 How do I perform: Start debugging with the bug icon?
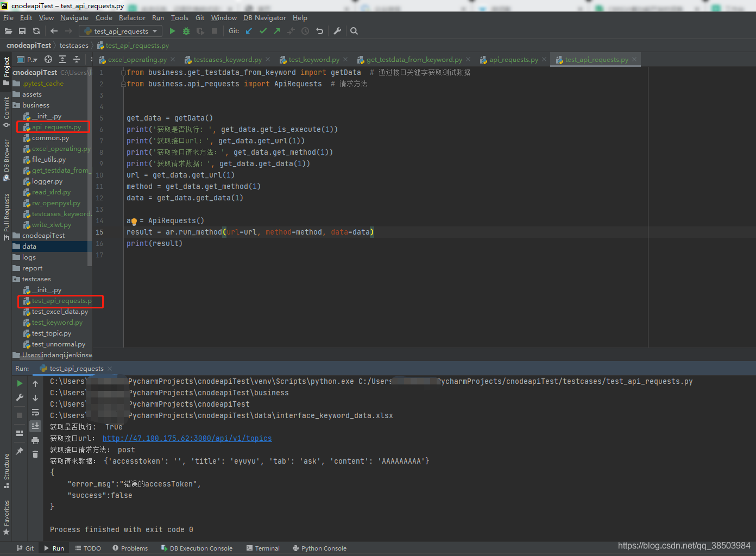186,31
